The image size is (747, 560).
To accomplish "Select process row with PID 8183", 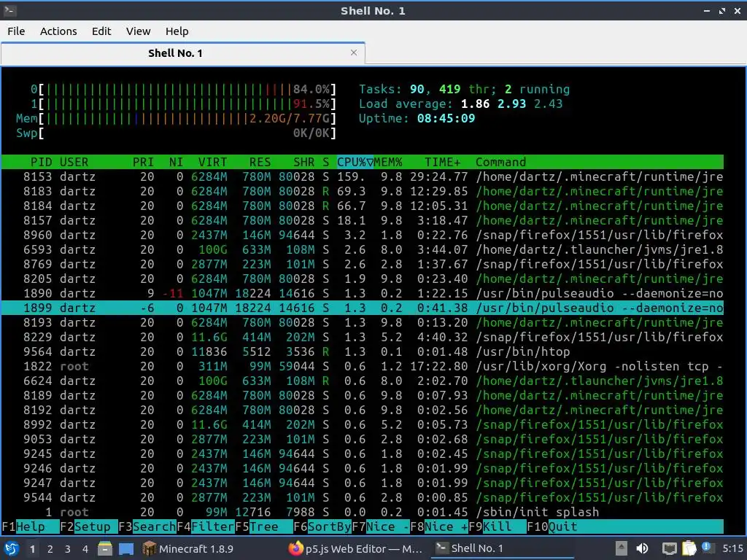I will click(x=363, y=192).
